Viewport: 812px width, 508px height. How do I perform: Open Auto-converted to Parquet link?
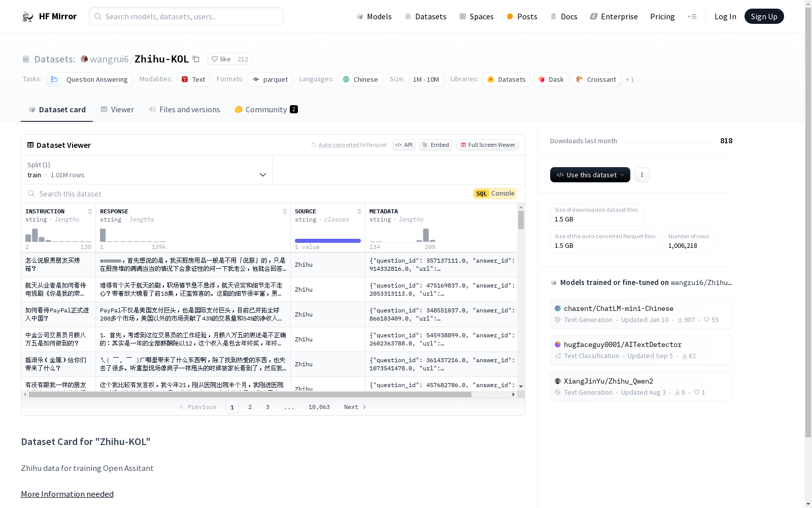pos(339,145)
